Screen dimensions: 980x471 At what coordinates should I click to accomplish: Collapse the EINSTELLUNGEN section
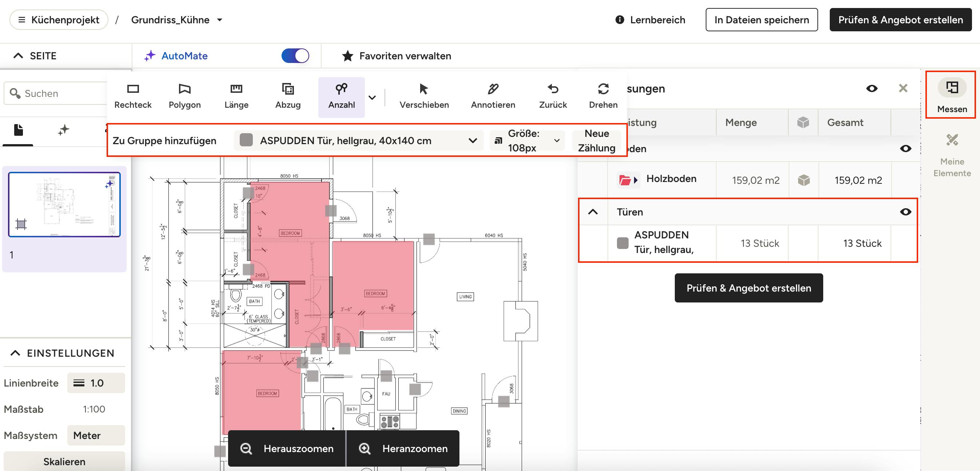[15, 353]
